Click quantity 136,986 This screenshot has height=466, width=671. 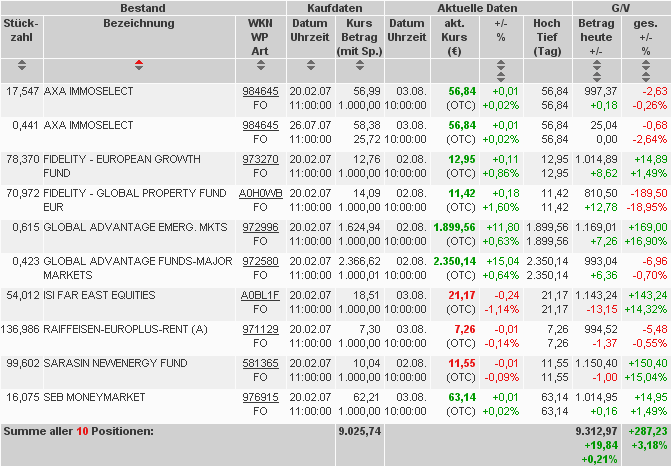pyautogui.click(x=20, y=329)
